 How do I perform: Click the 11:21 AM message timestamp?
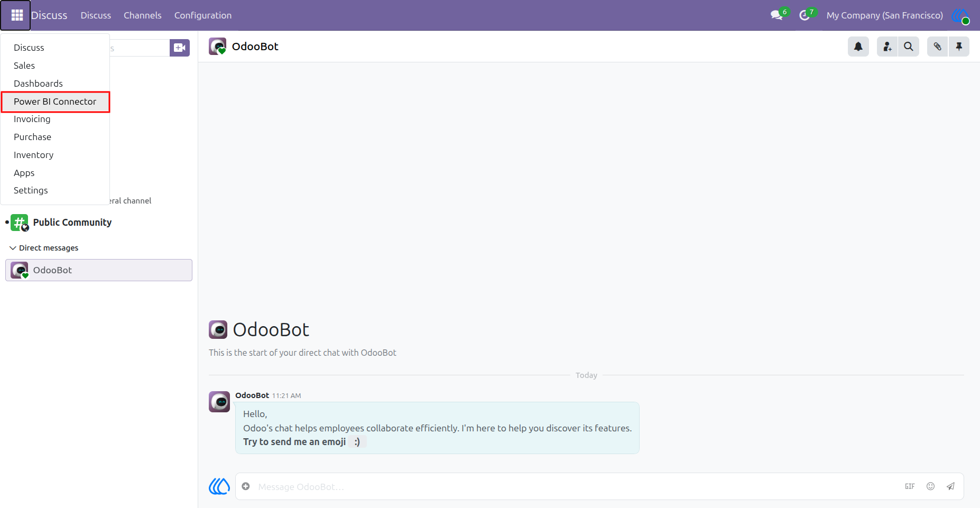click(x=286, y=395)
